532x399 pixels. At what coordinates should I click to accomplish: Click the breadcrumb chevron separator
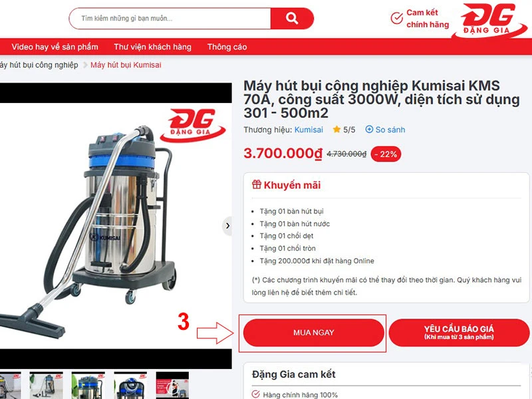(85, 65)
